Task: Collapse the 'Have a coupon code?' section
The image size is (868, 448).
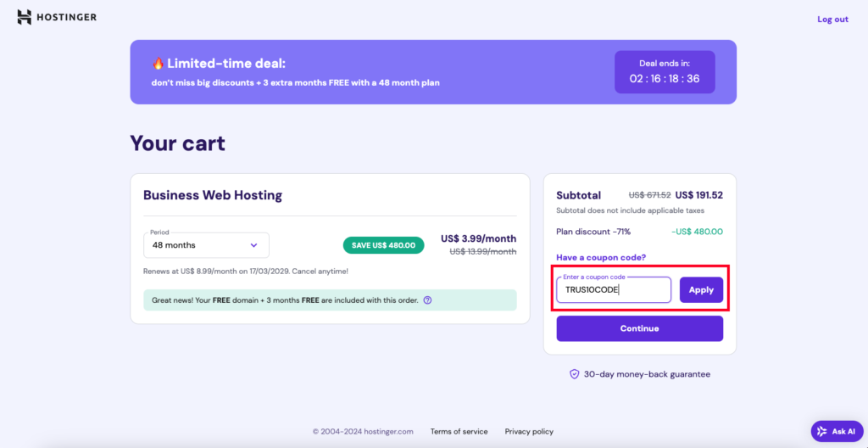Action: click(x=601, y=257)
